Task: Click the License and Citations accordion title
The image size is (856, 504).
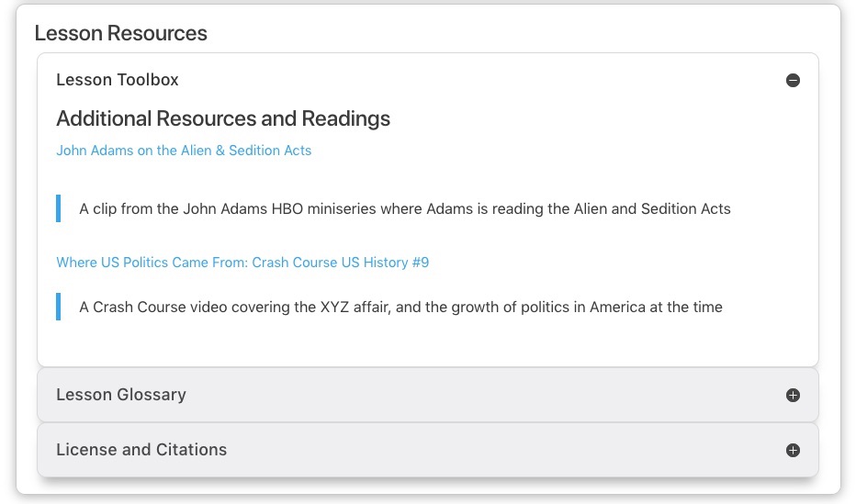Action: click(x=141, y=450)
